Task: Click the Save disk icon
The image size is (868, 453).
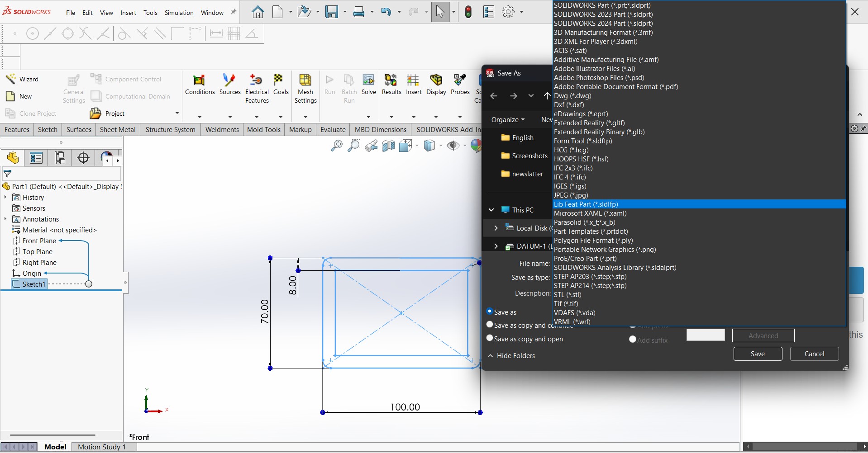Action: pos(332,12)
